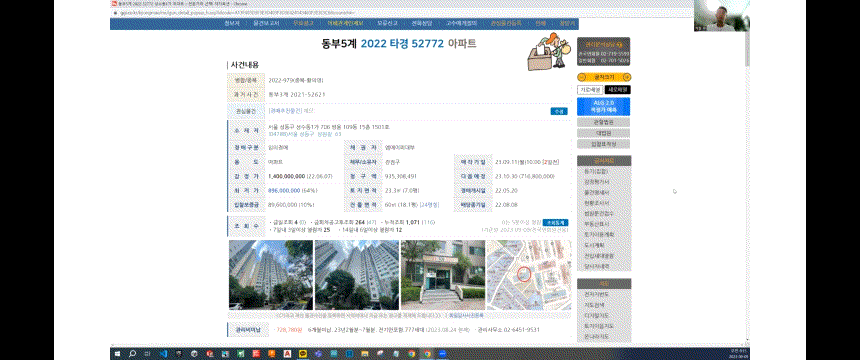Open the 관할법원 sidebar link

pos(603,122)
